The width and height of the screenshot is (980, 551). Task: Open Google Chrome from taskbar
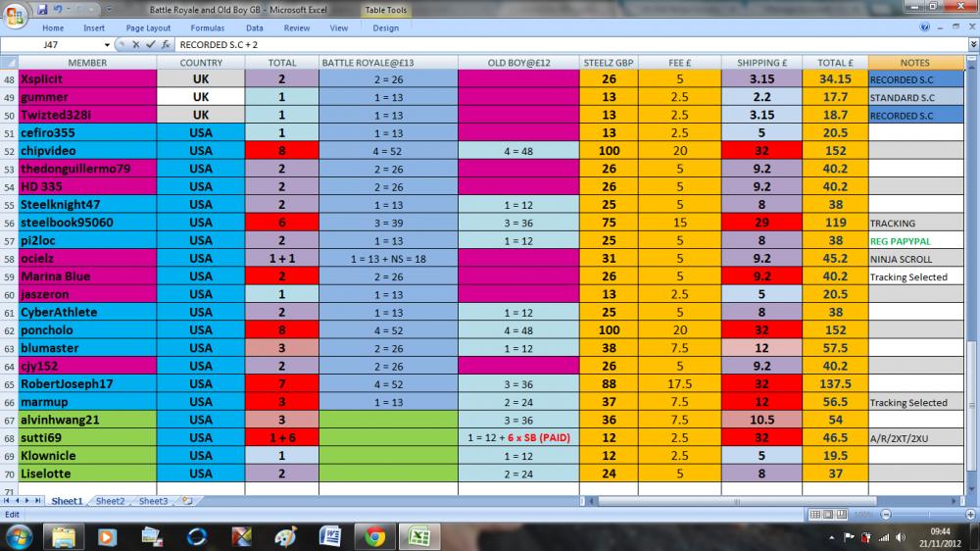pos(375,536)
